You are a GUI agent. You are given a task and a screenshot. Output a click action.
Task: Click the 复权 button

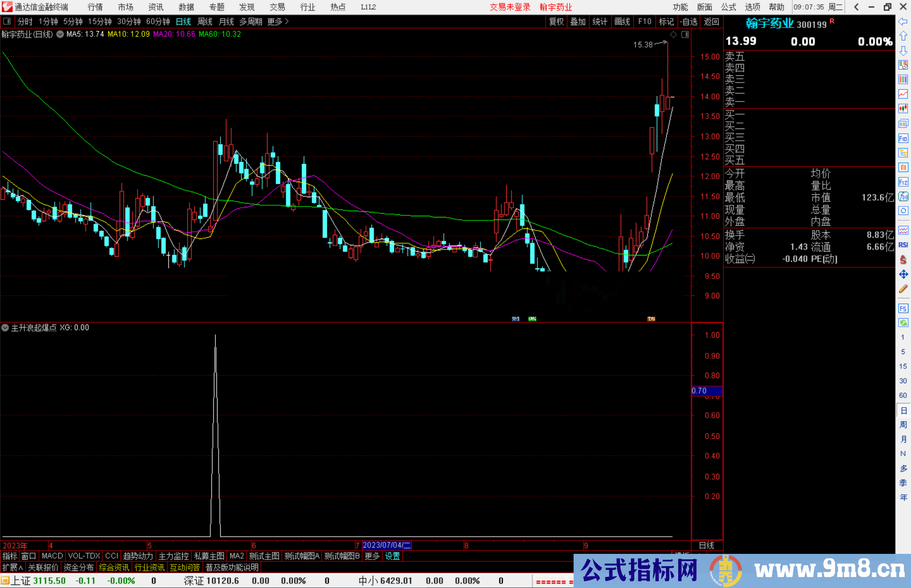coord(556,21)
